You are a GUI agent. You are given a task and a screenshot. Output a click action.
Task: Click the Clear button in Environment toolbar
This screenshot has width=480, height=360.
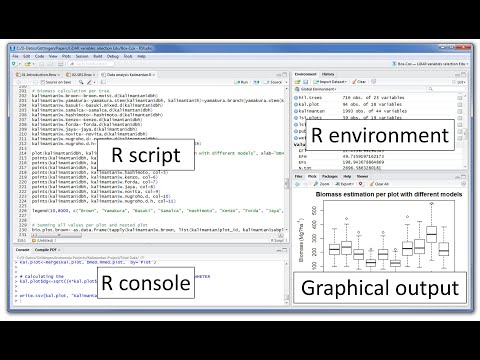359,82
